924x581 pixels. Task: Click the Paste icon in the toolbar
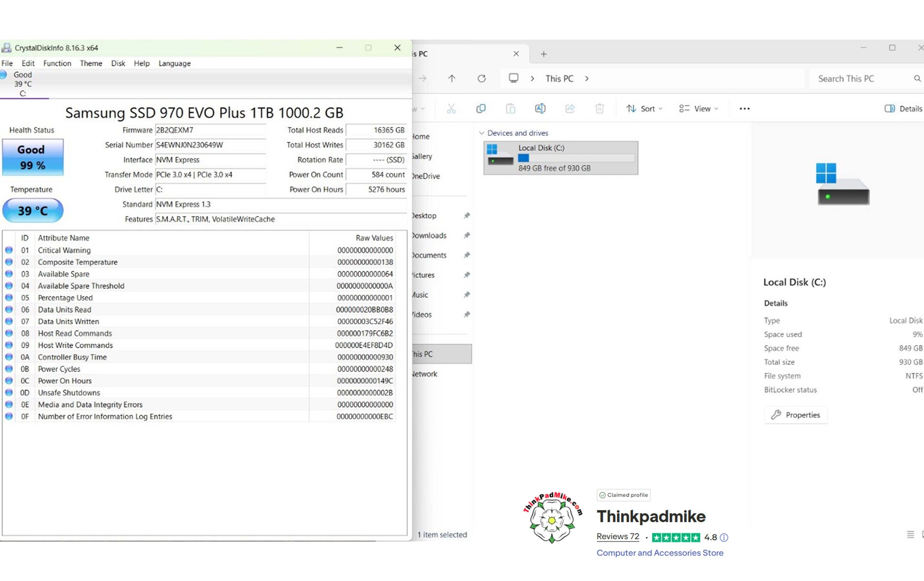(x=511, y=109)
